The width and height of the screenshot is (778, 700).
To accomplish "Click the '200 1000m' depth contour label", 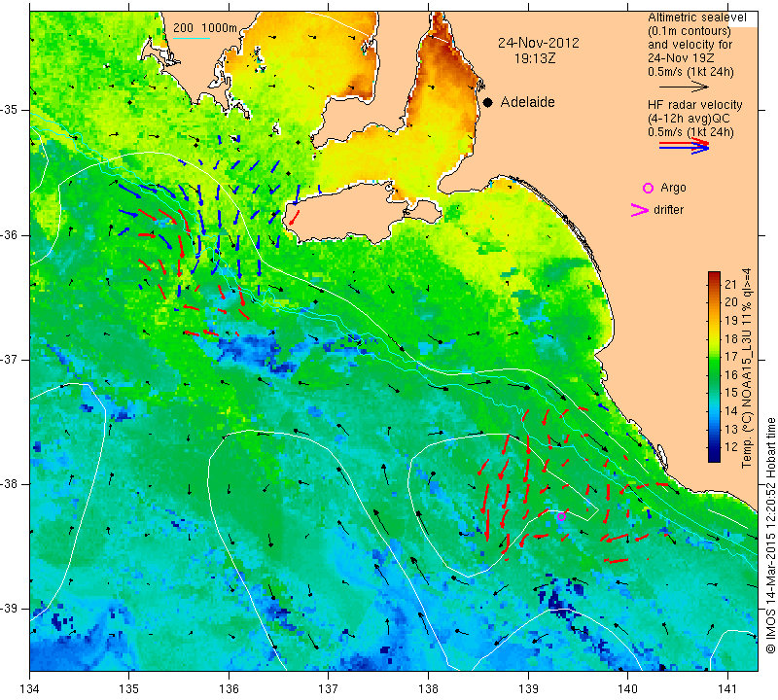I will click(205, 28).
